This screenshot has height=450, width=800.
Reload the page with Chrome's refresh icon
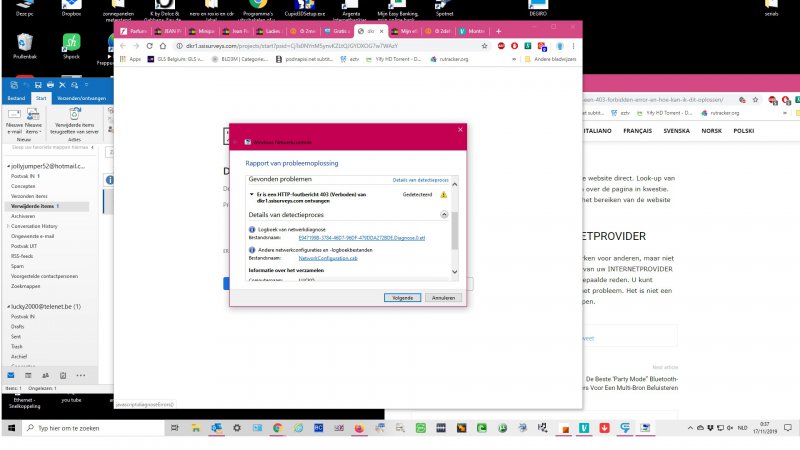click(150, 46)
